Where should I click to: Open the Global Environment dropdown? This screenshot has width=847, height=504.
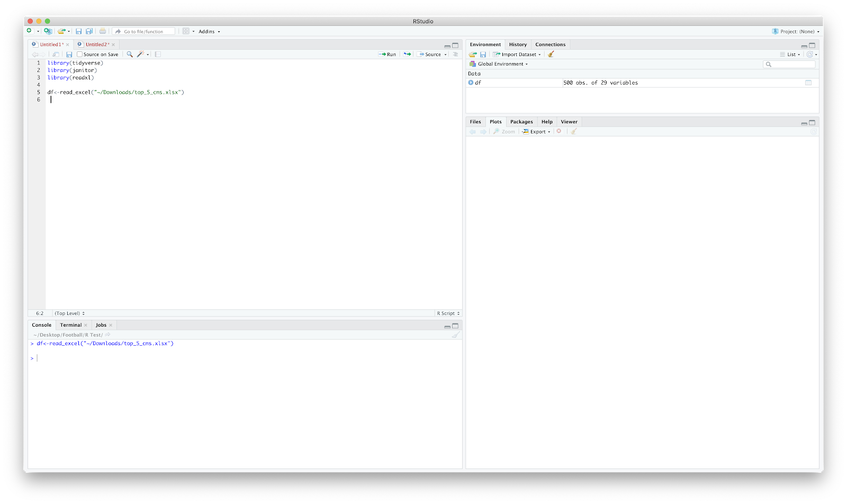pos(499,64)
